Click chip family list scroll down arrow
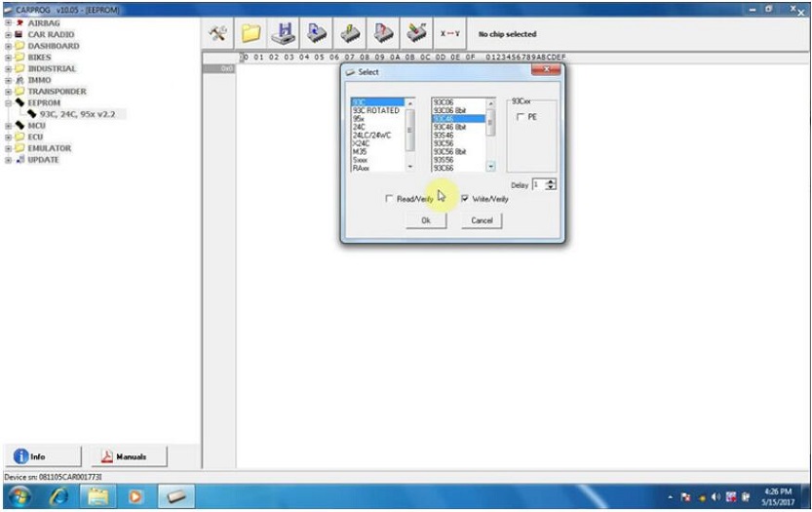812x512 pixels. [410, 167]
